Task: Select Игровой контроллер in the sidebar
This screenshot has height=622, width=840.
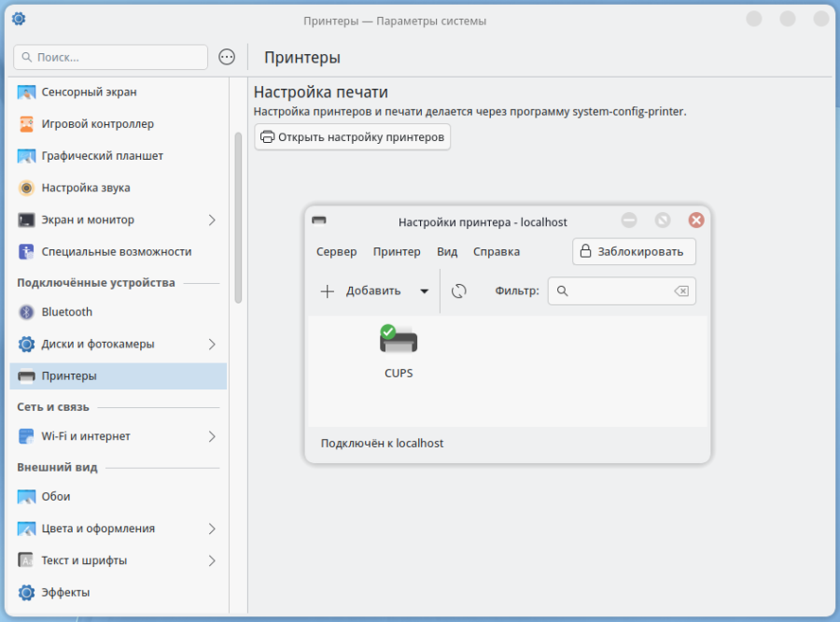Action: point(119,124)
